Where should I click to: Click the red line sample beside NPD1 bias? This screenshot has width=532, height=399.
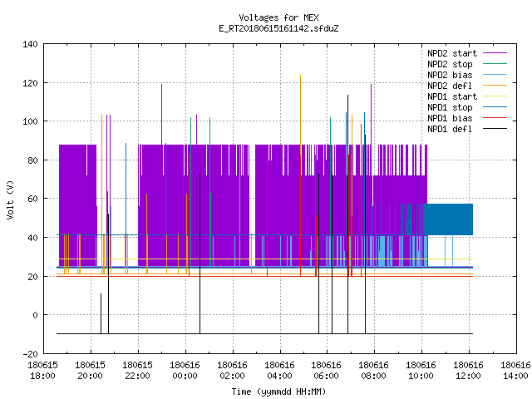pyautogui.click(x=495, y=118)
